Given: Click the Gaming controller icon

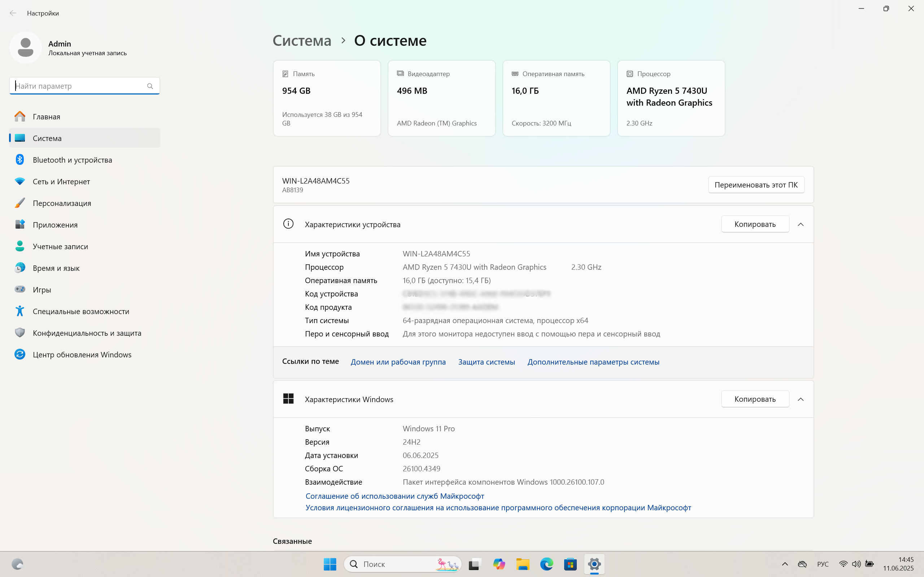Looking at the screenshot, I should (x=20, y=289).
